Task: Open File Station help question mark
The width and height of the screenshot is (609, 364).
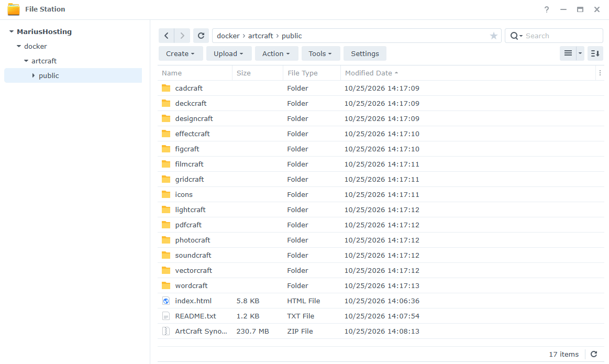Action: pyautogui.click(x=547, y=9)
